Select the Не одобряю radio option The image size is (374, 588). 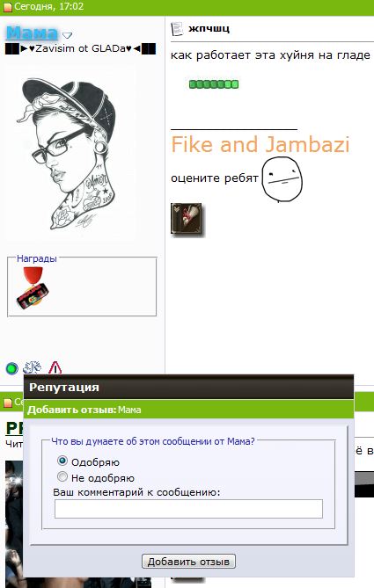click(x=62, y=476)
